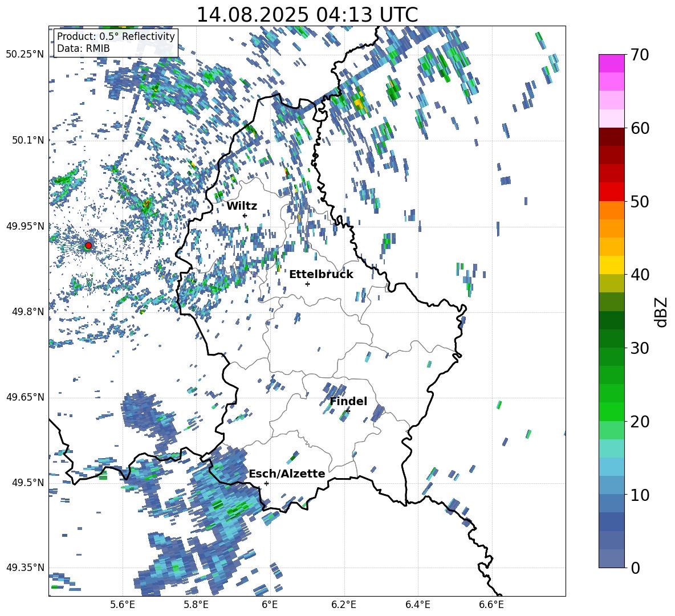This screenshot has width=675, height=616.
Task: Click the magenta top segment of the colorbar
Action: coord(611,64)
